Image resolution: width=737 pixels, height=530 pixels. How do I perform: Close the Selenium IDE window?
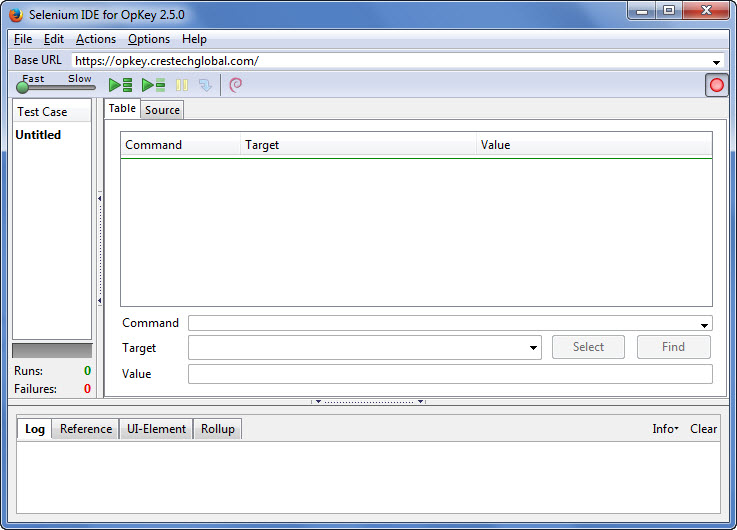pos(706,11)
